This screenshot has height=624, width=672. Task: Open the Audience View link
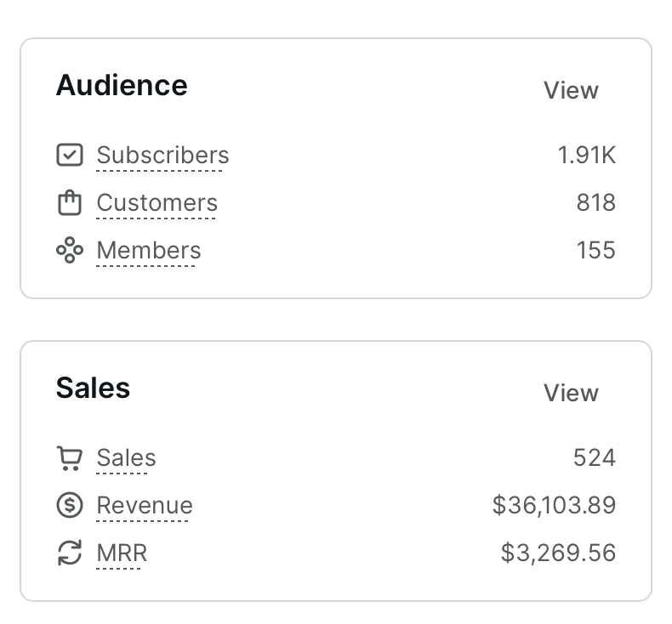click(x=571, y=90)
